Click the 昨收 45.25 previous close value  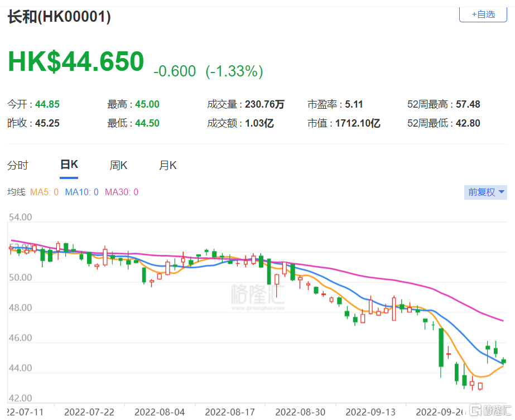47,123
